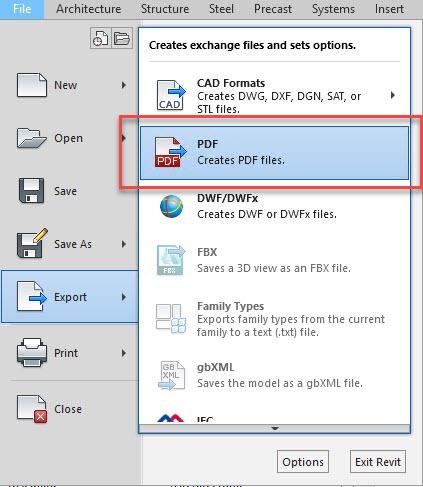Click the Recent Documents icon
The image size is (423, 487).
101,38
